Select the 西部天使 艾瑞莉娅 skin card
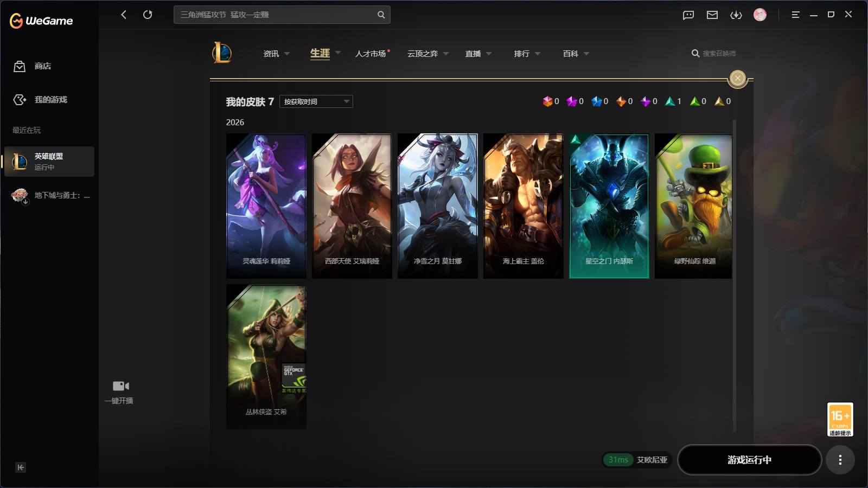 (x=352, y=206)
